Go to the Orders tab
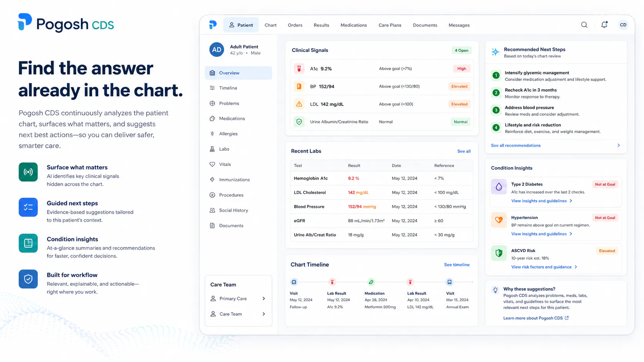 pyautogui.click(x=295, y=25)
